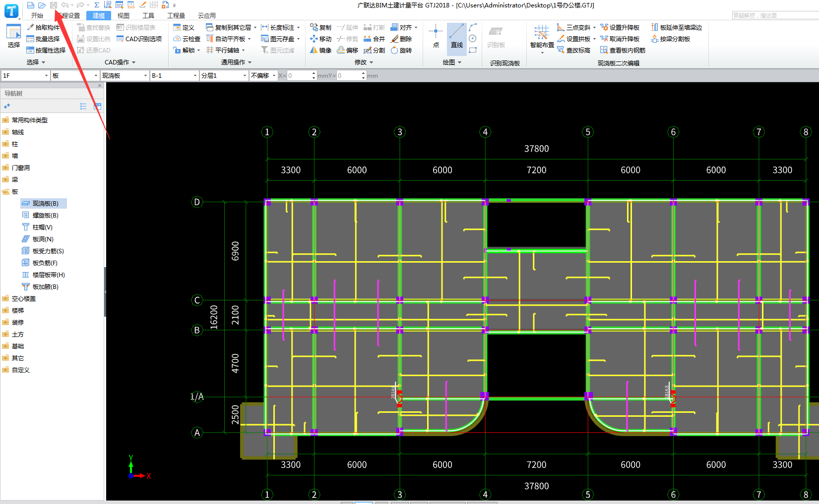
Task: Click 批量选择 batch select tool
Action: (43, 39)
